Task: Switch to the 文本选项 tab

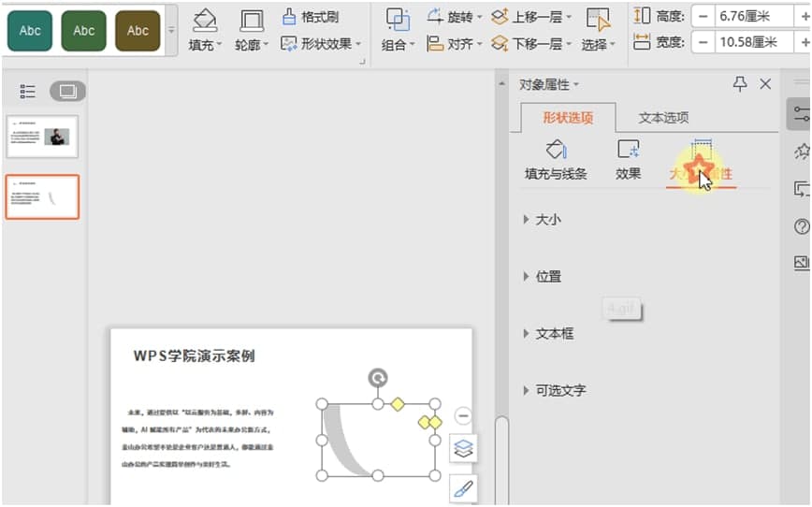Action: (663, 118)
